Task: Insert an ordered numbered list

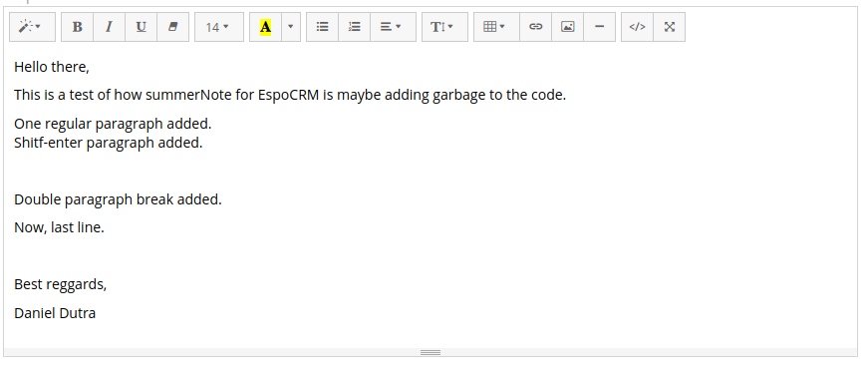Action: pyautogui.click(x=355, y=27)
